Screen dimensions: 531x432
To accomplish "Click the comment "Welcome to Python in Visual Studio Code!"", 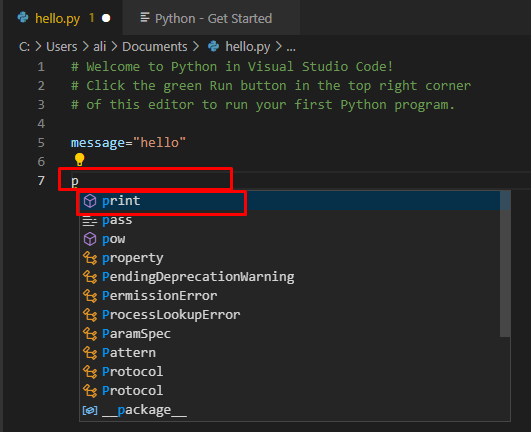I will point(232,66).
